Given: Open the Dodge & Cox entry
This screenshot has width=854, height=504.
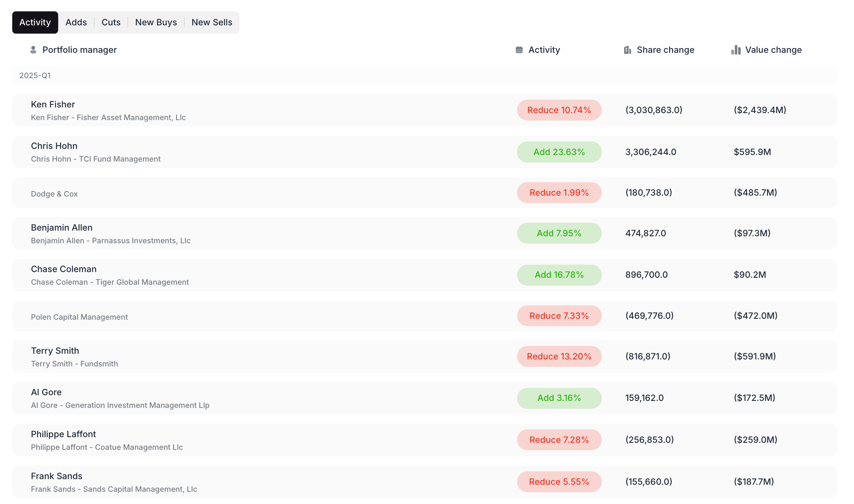Looking at the screenshot, I should pos(54,193).
